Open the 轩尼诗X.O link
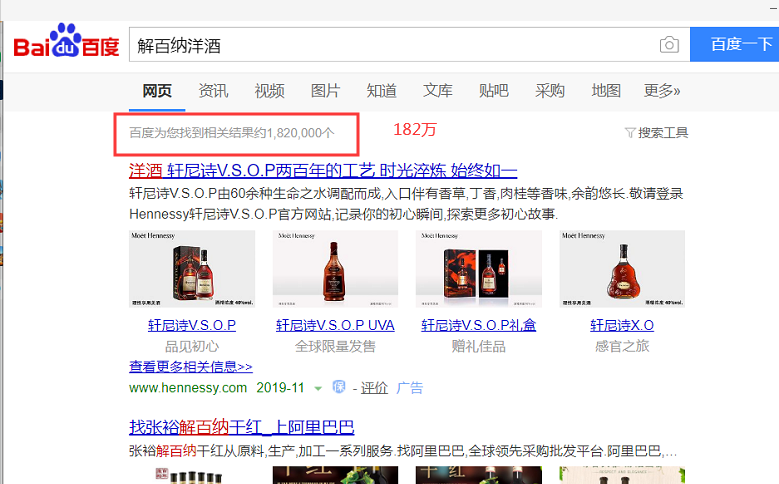The width and height of the screenshot is (779, 484). pos(622,325)
